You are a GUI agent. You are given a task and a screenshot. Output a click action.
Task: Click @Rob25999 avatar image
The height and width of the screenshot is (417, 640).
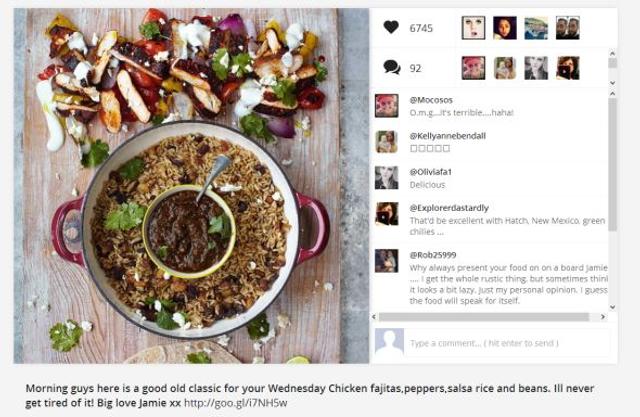[386, 261]
